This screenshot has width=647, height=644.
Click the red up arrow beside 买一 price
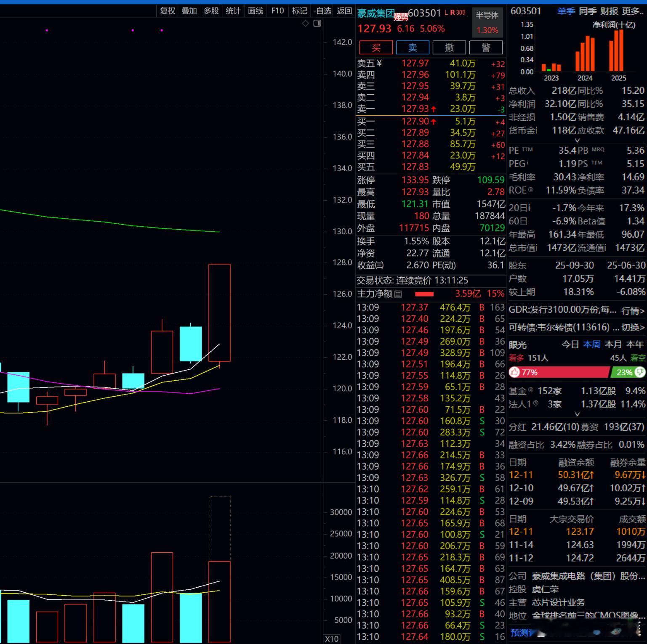click(433, 122)
